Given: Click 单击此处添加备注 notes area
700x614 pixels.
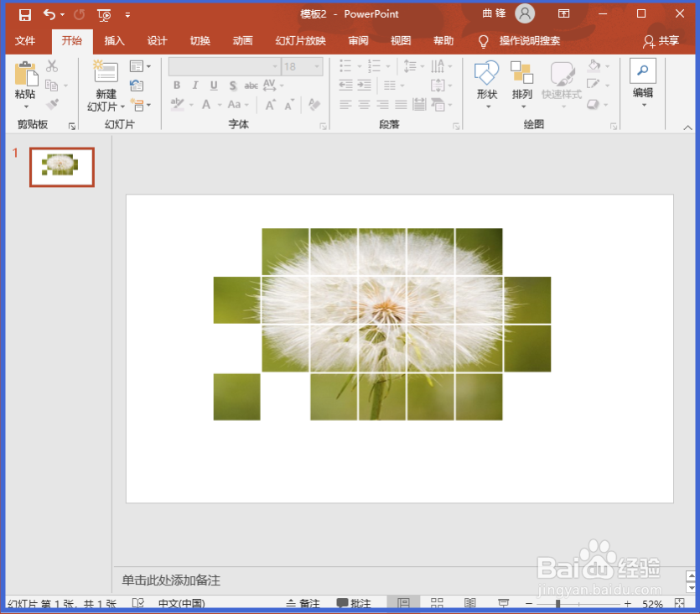Looking at the screenshot, I should coord(171,580).
